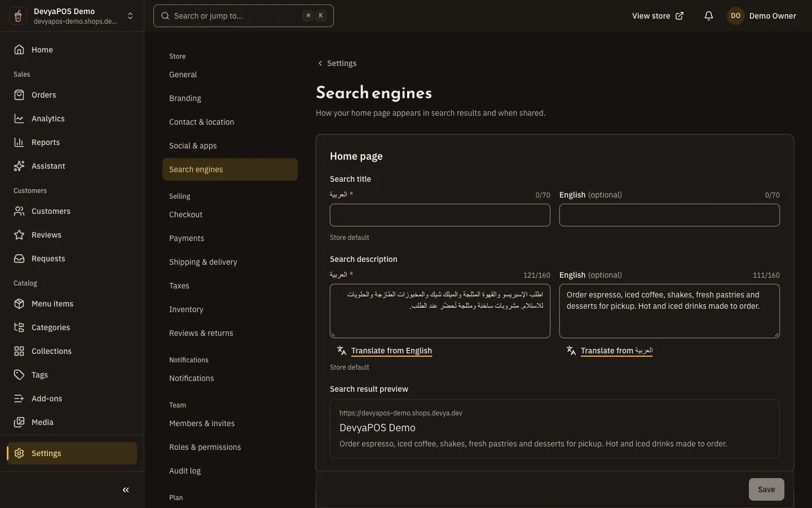Focus the Search or jump to field

click(x=244, y=16)
